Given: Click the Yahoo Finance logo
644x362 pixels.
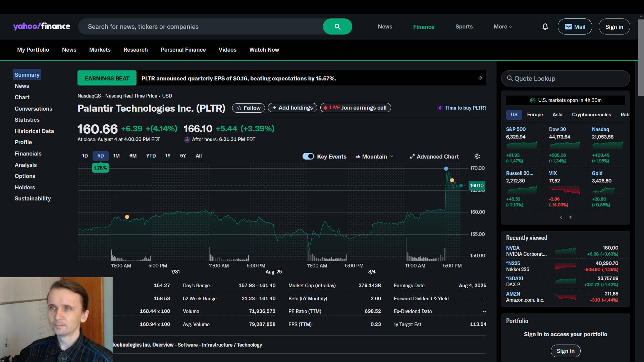Looking at the screenshot, I should coord(42,26).
